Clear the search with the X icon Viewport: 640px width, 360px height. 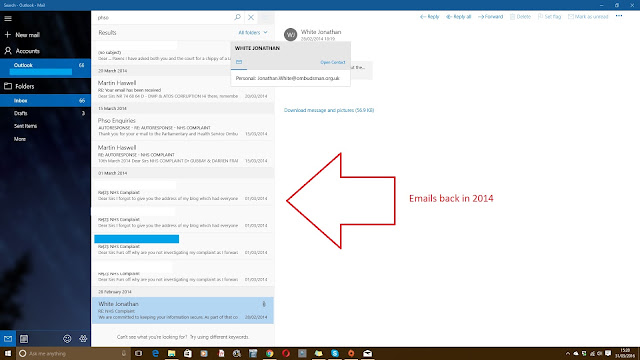point(251,17)
